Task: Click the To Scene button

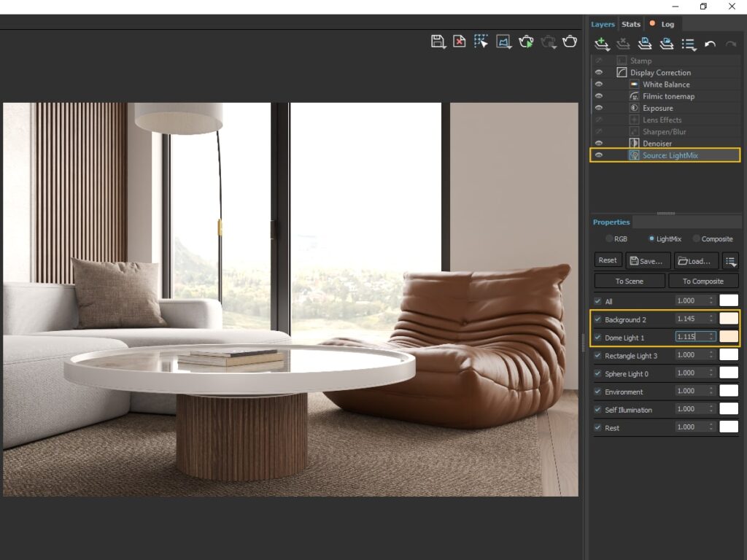Action: [x=629, y=281]
